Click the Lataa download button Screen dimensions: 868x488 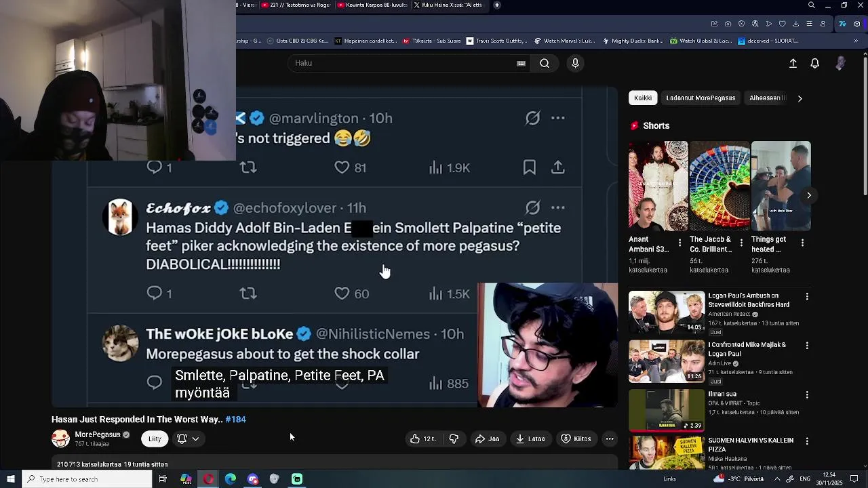(x=530, y=439)
